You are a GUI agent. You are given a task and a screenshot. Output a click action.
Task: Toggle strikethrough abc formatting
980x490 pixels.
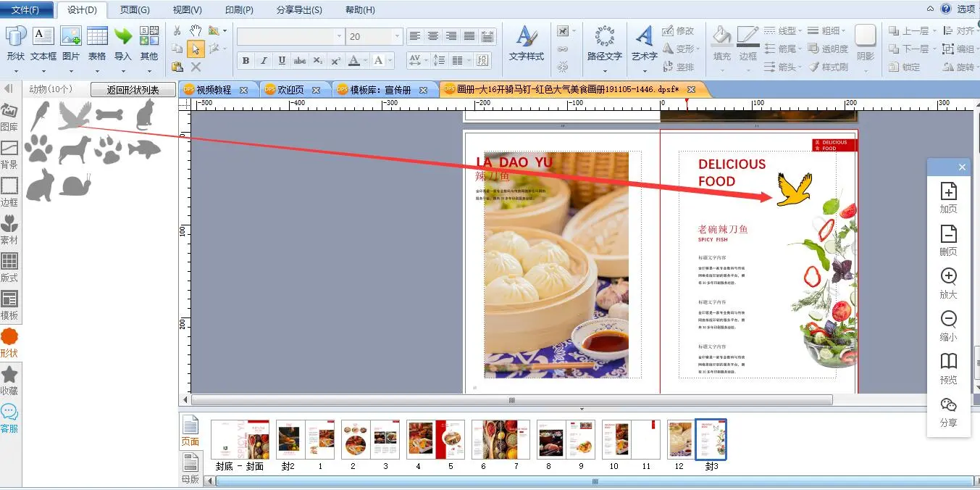tap(300, 60)
